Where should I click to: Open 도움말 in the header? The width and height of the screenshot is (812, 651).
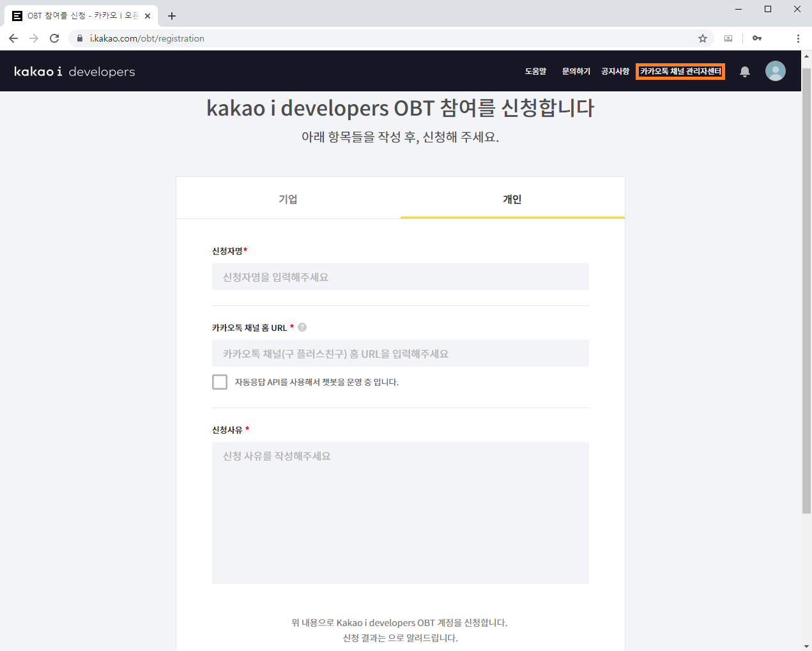tap(536, 72)
